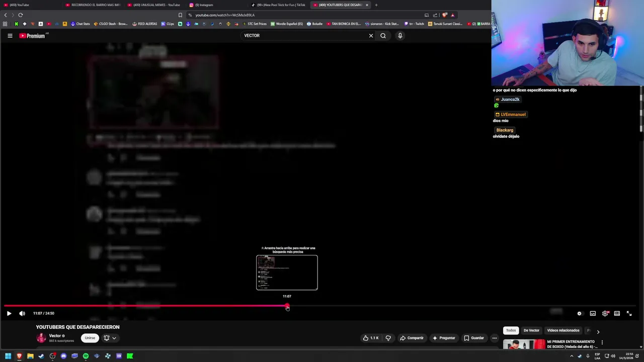Image resolution: width=644 pixels, height=362 pixels.
Task: Open Discord from taskbar
Action: click(63, 356)
